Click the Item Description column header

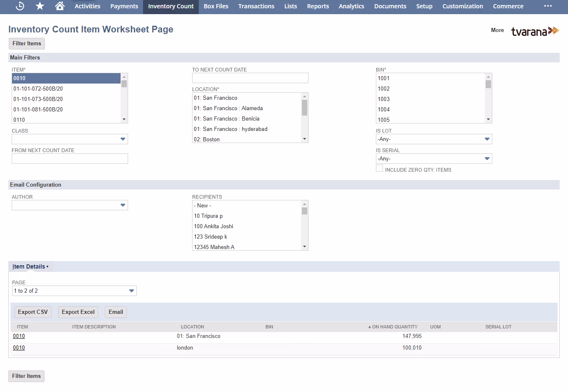(x=94, y=327)
